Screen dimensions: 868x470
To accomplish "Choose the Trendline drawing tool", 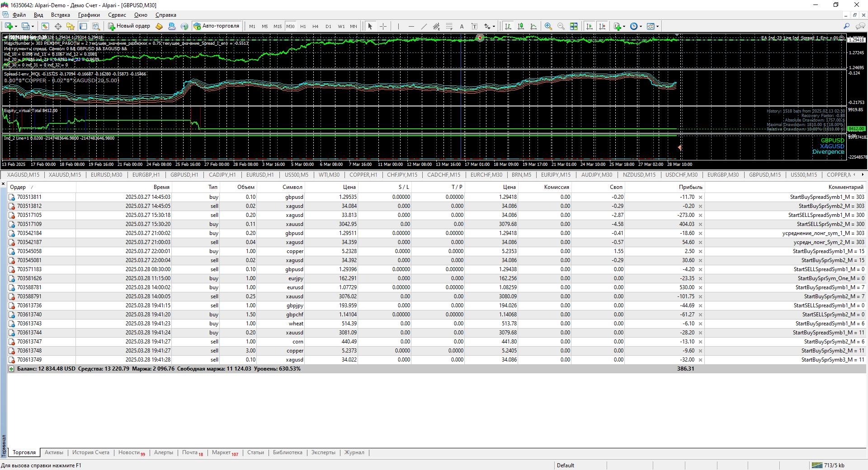I will tap(424, 26).
